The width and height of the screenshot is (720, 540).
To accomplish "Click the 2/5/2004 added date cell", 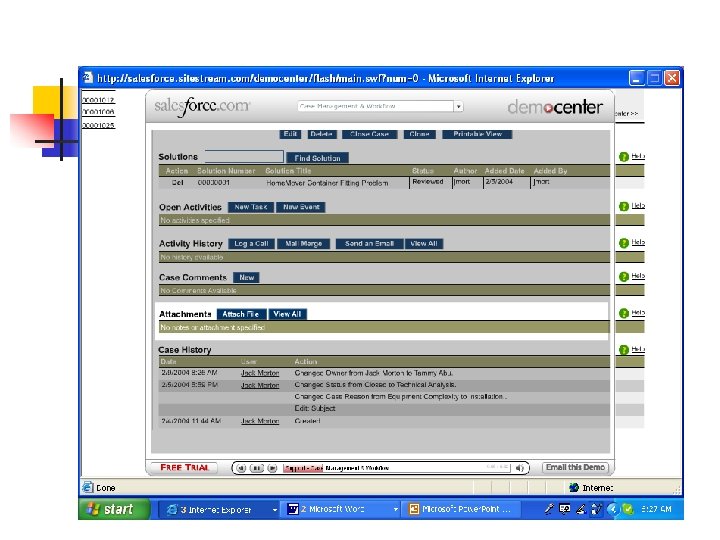I will tap(499, 182).
